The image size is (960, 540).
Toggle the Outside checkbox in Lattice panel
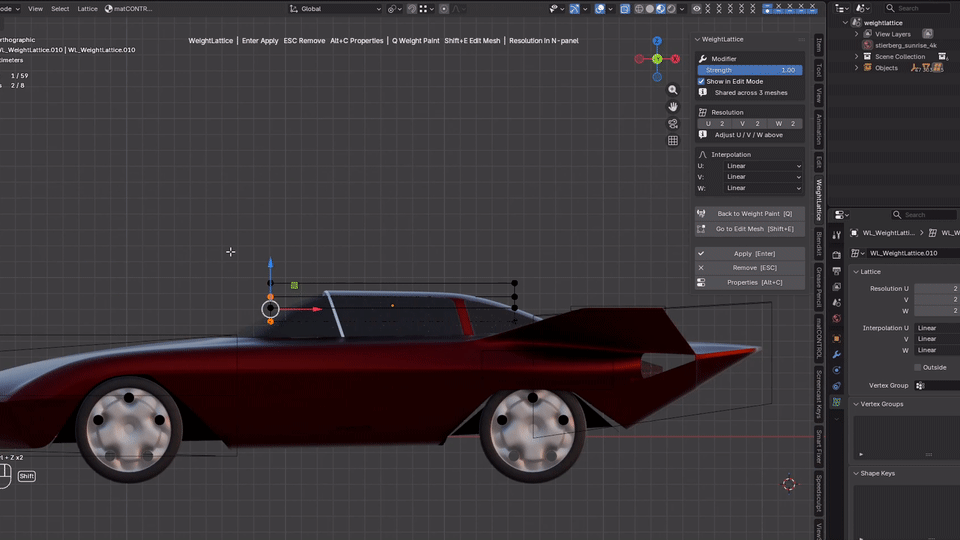(x=918, y=367)
